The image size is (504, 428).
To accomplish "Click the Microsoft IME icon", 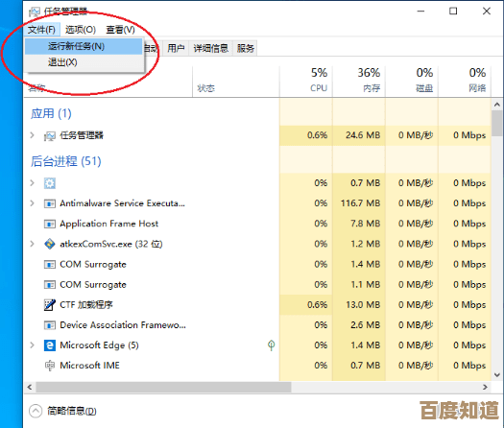I will (x=50, y=366).
